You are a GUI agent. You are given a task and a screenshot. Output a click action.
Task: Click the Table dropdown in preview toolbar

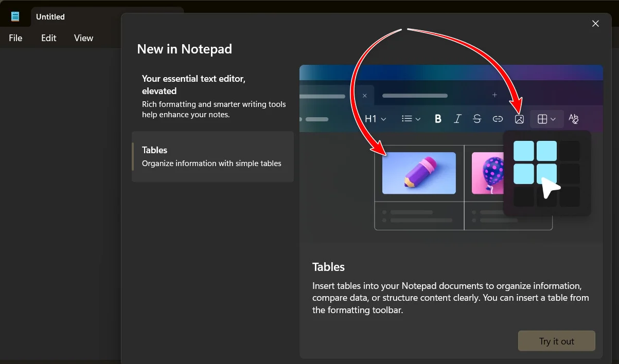pyautogui.click(x=546, y=119)
